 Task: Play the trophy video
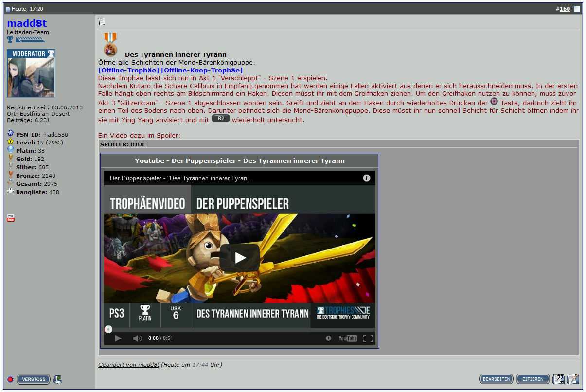pos(239,258)
